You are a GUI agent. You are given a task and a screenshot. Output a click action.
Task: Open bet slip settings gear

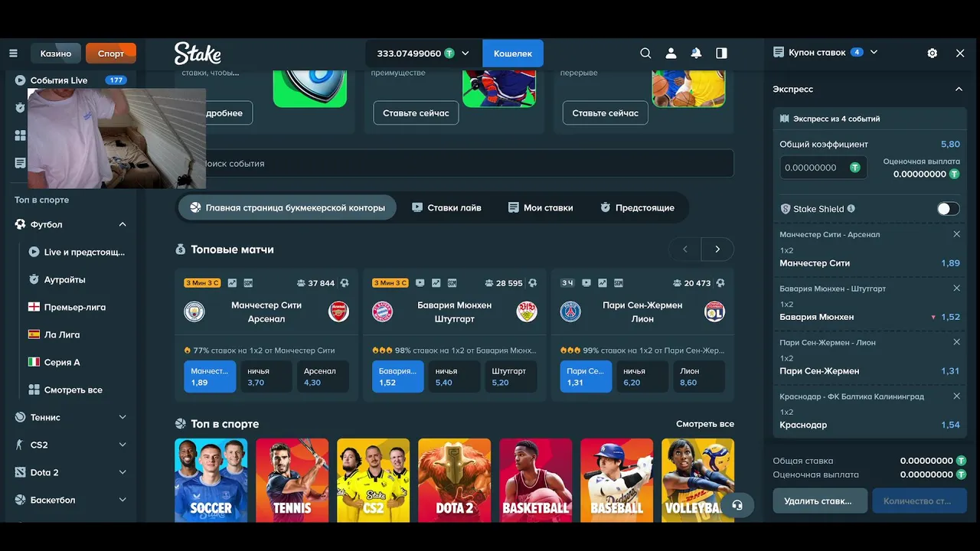tap(932, 53)
